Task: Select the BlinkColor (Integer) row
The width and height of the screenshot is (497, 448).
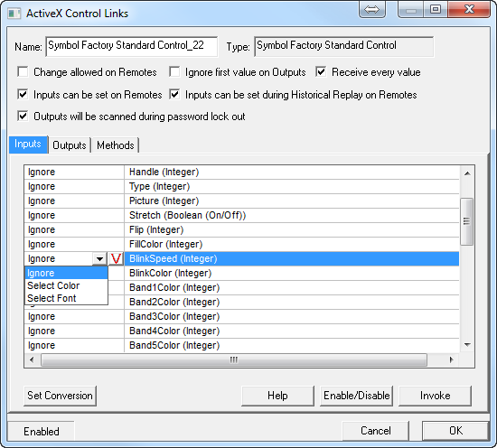Action: (x=292, y=273)
